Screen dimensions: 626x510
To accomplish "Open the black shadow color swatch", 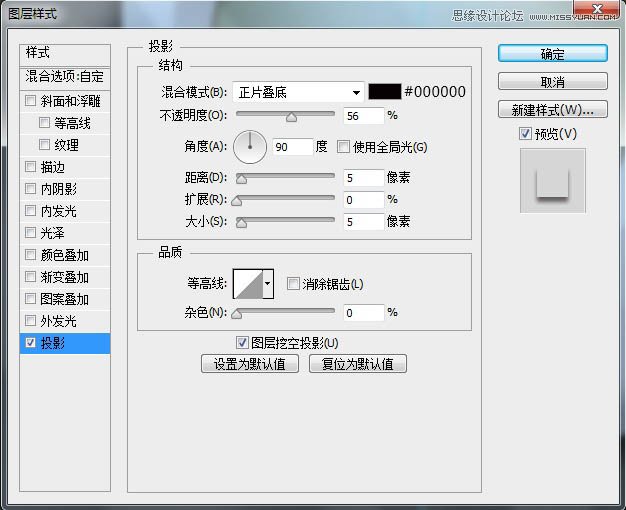I will 384,92.
